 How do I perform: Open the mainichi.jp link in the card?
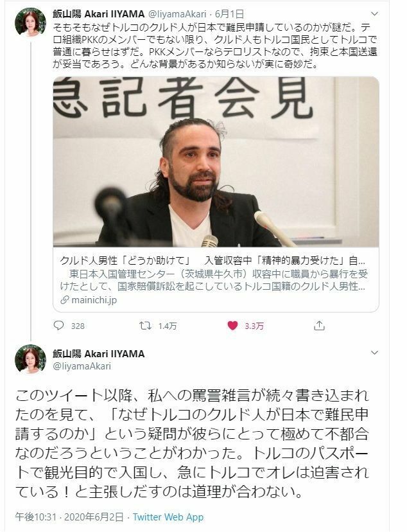tap(94, 300)
